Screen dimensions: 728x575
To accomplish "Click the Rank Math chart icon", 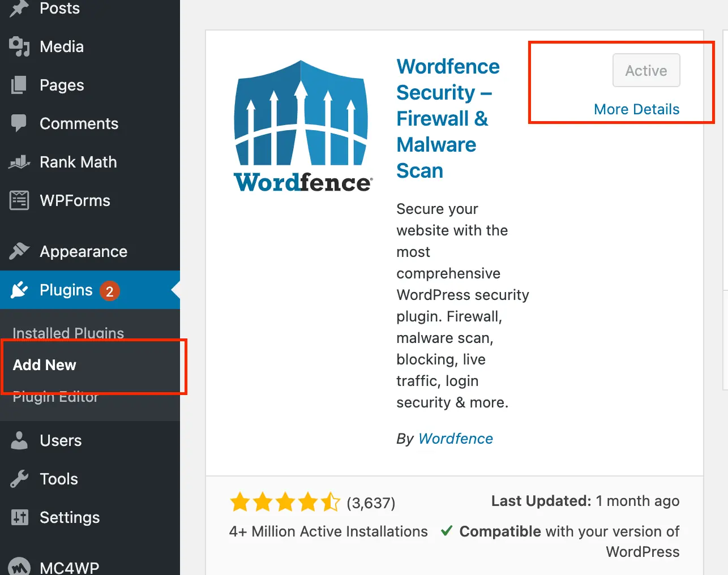I will pos(19,162).
